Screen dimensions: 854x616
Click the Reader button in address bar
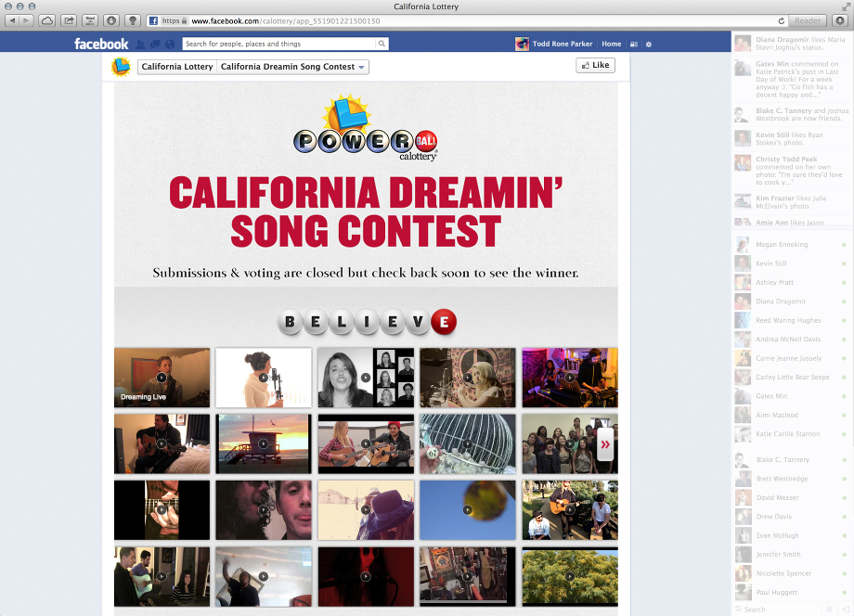808,20
